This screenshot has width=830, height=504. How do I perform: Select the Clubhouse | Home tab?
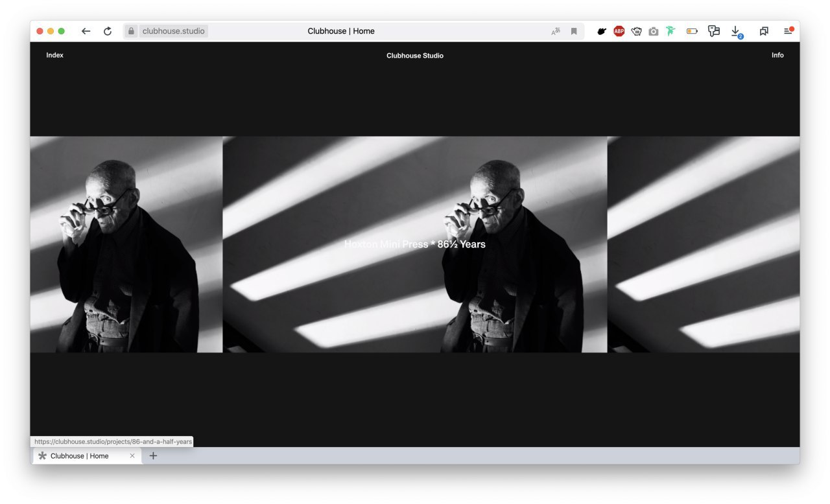[87, 456]
